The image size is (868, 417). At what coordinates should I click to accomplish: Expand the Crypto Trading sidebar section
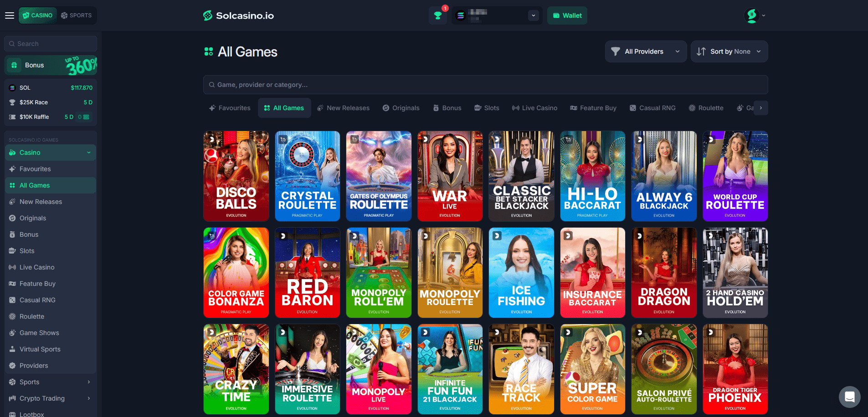(x=89, y=398)
